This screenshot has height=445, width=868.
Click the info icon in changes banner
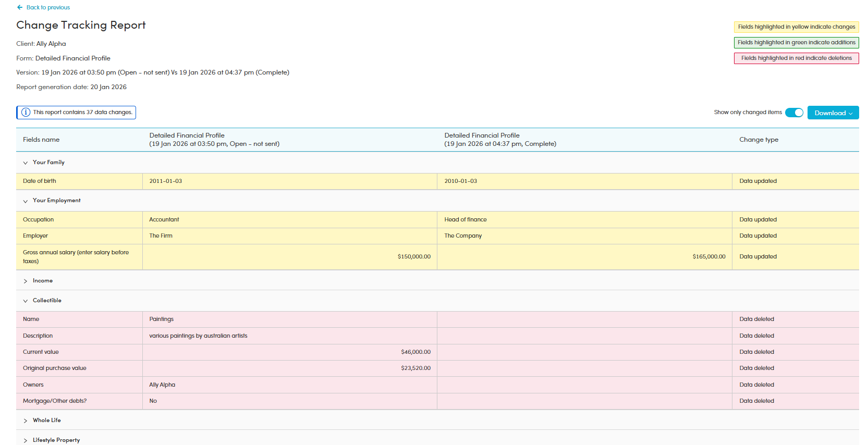26,113
